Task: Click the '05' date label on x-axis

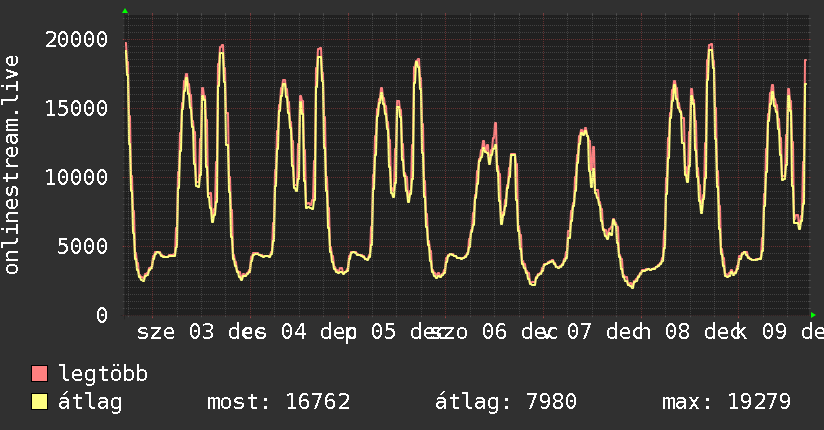Action: 384,332
